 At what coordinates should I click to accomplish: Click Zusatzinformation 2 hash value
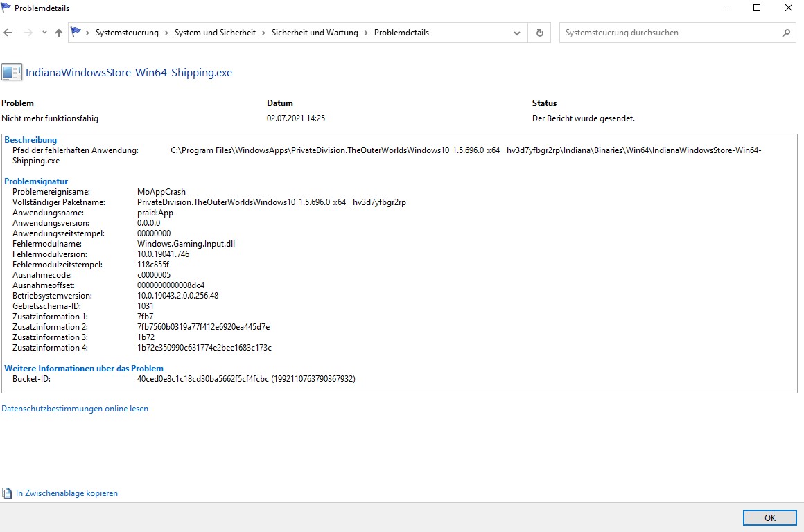coord(204,327)
